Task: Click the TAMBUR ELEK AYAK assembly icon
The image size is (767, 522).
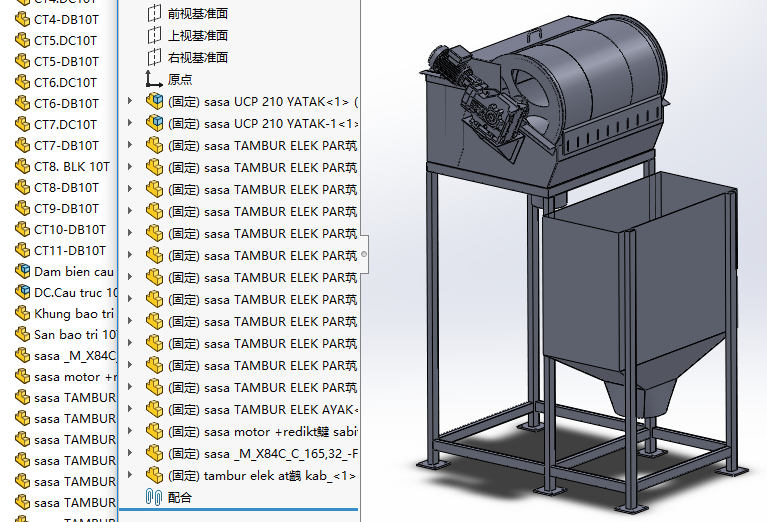Action: (x=155, y=409)
